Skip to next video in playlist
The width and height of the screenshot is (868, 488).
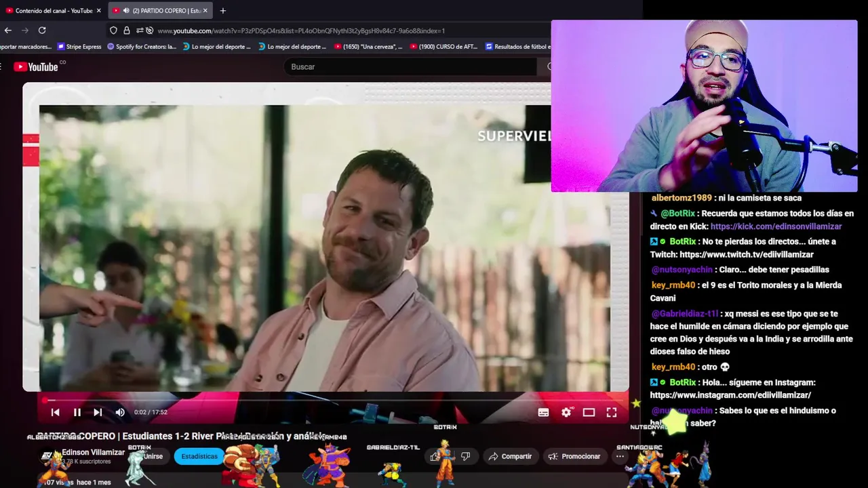coord(98,412)
